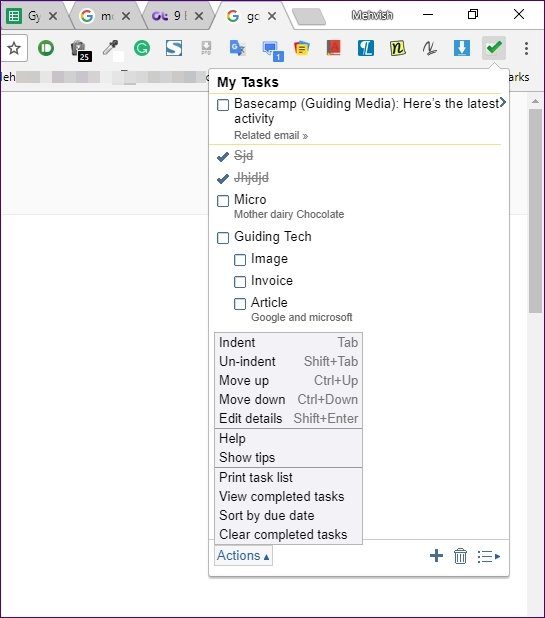
Task: Mark the Invoice subtask complete
Action: [x=240, y=282]
